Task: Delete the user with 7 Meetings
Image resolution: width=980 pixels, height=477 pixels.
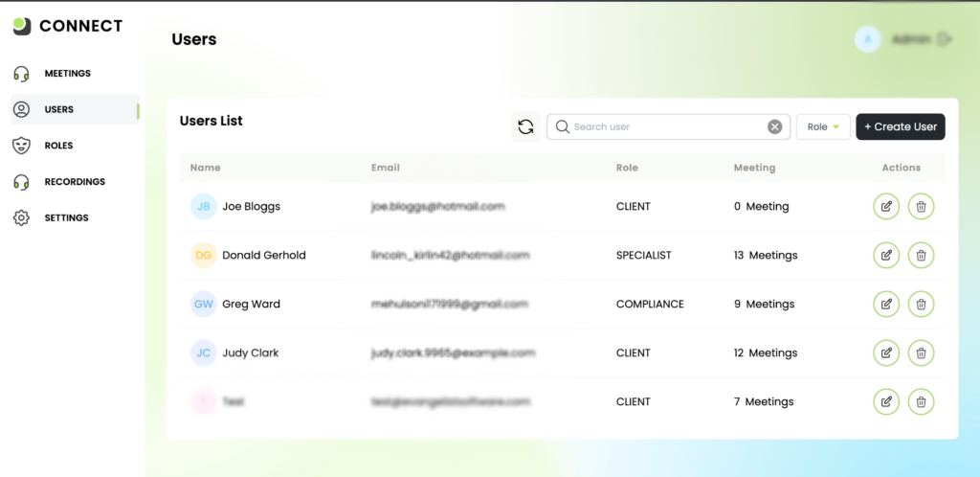Action: coord(921,401)
